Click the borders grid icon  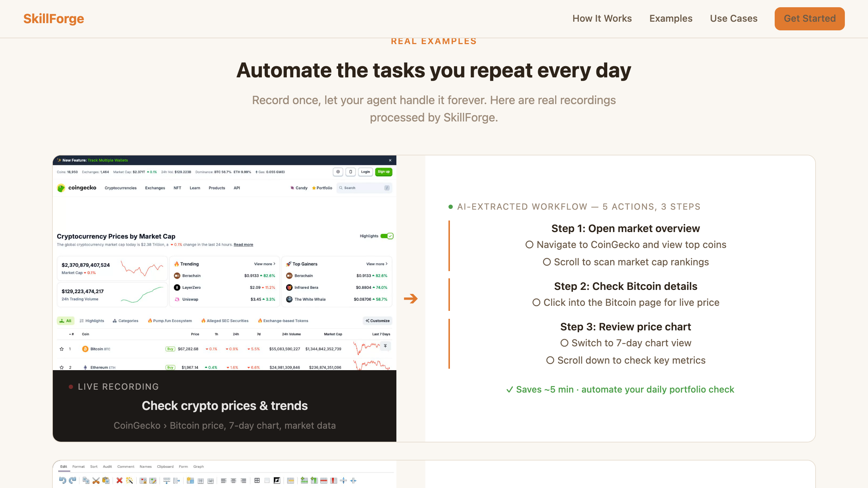[x=257, y=480]
